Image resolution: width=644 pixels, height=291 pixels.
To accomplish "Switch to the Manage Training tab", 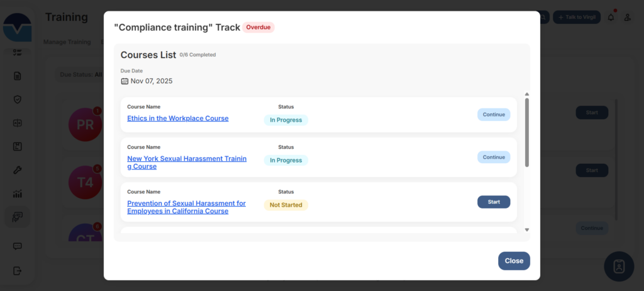I will tap(67, 42).
